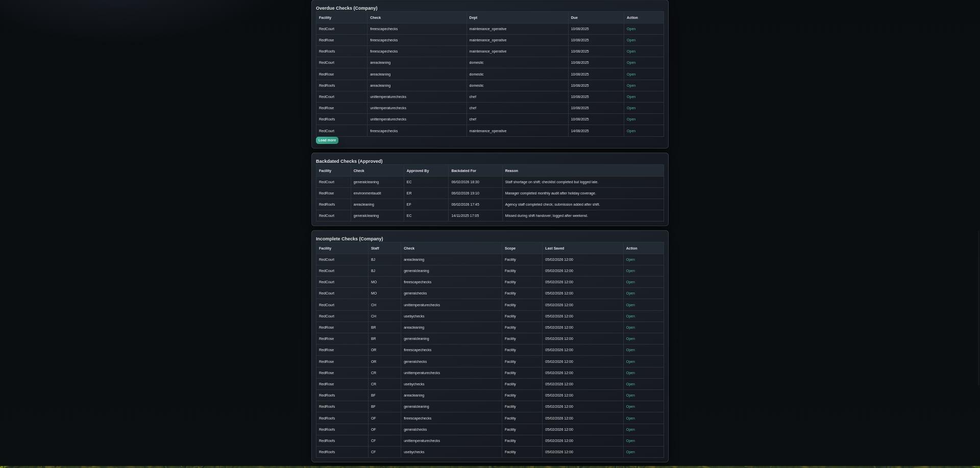Screen dimensions: 980x468
Task: Click the Backdated For column header
Action: click(463, 171)
